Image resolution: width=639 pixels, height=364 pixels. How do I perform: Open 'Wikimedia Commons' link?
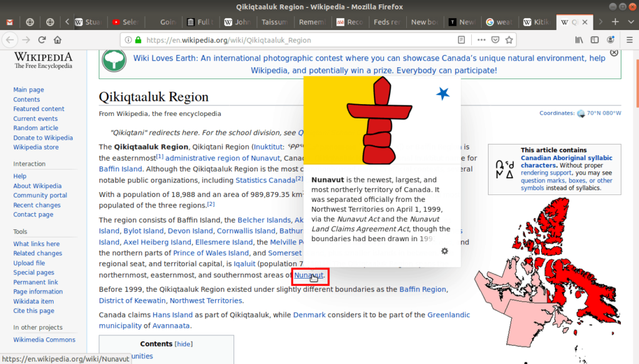[x=44, y=340]
